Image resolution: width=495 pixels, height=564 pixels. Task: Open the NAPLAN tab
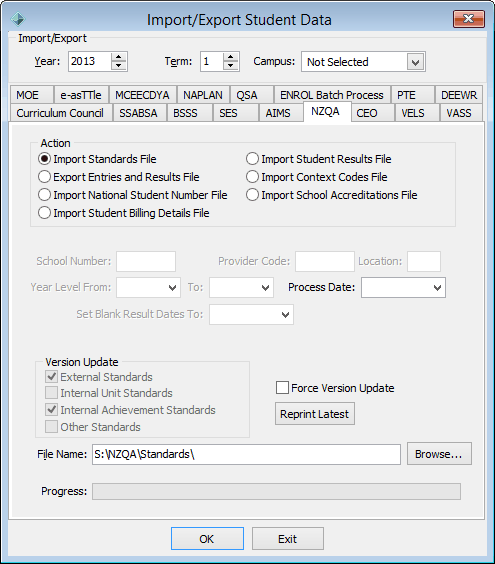(x=203, y=95)
